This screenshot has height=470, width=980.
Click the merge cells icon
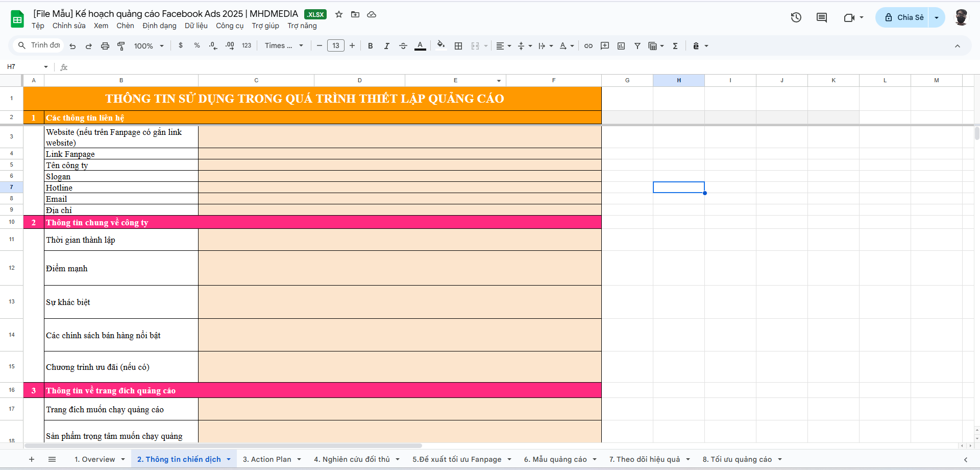(x=475, y=46)
